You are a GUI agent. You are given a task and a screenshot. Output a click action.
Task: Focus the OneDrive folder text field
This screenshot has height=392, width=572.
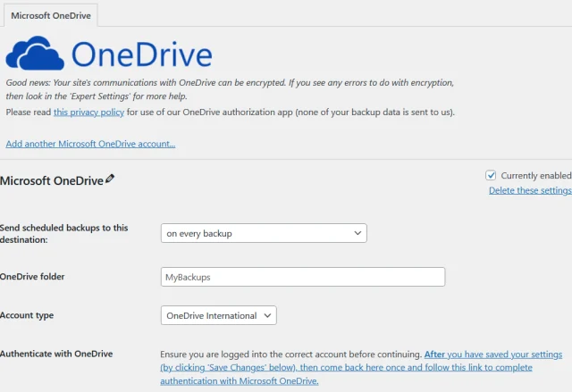tap(302, 277)
